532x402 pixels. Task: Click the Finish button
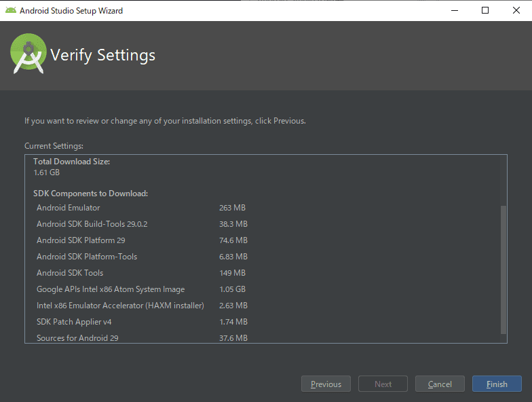pyautogui.click(x=497, y=384)
